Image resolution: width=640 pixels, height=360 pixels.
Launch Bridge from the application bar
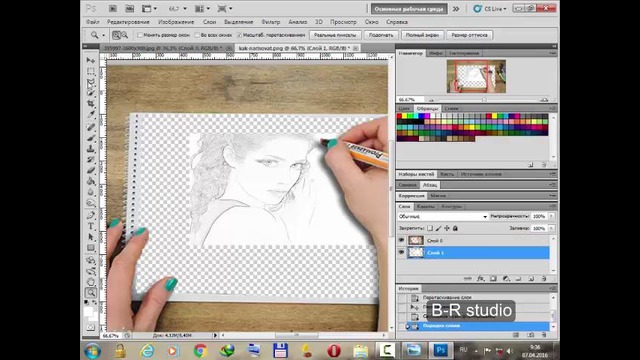point(113,8)
